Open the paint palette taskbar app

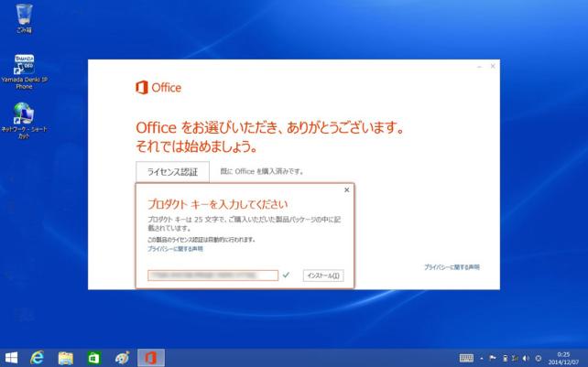point(122,358)
